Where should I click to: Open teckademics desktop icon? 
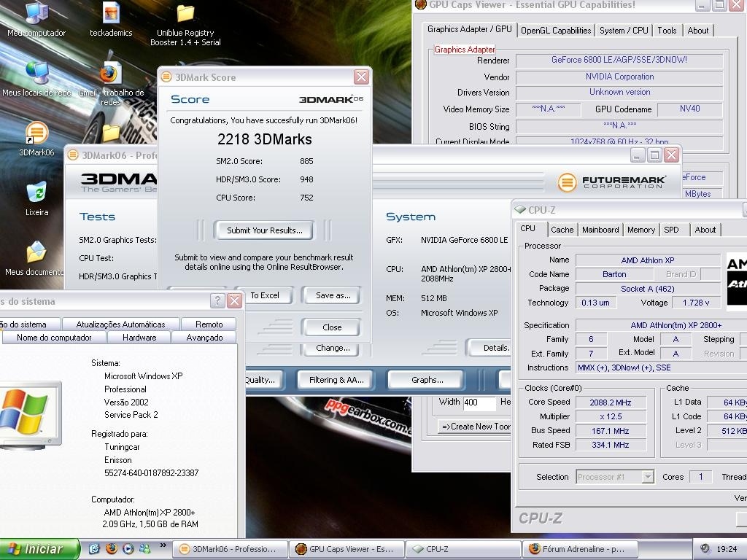(x=111, y=19)
